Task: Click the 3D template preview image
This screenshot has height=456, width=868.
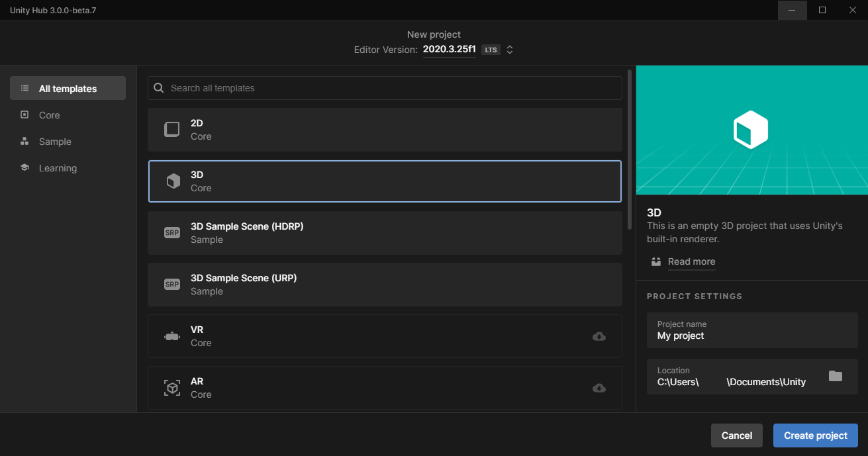Action: (x=751, y=130)
